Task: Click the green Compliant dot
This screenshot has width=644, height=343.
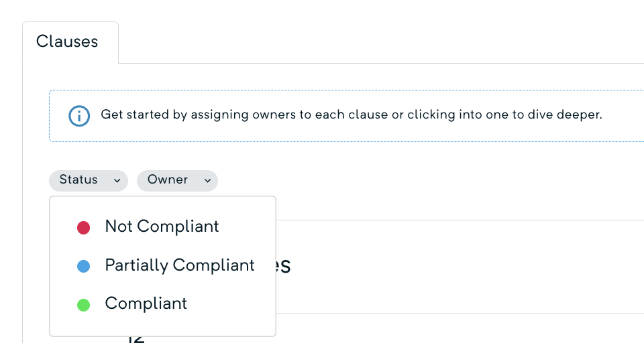Action: click(84, 305)
